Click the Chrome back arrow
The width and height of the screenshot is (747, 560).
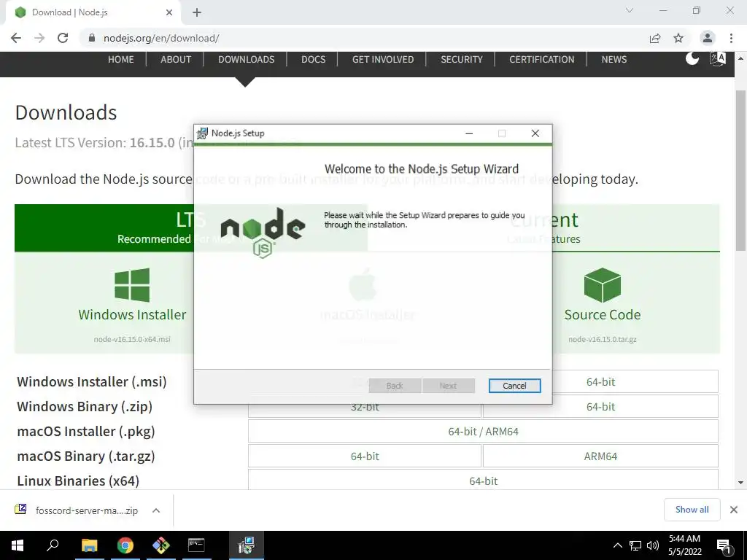coord(16,38)
